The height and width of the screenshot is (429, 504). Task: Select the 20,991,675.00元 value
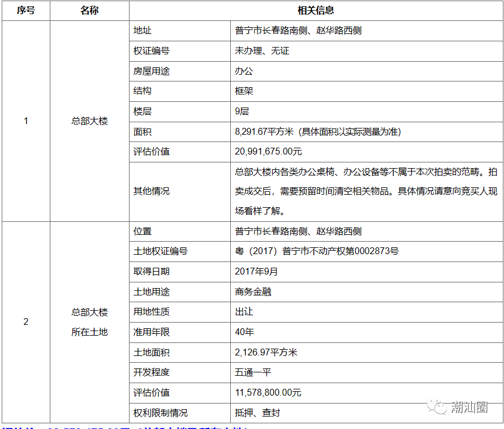(x=268, y=152)
